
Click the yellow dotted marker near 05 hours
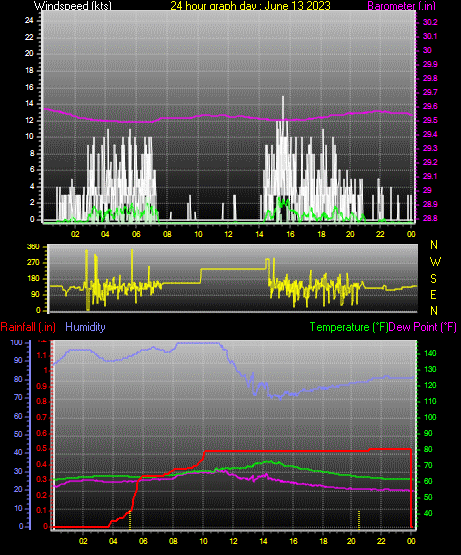tap(130, 520)
